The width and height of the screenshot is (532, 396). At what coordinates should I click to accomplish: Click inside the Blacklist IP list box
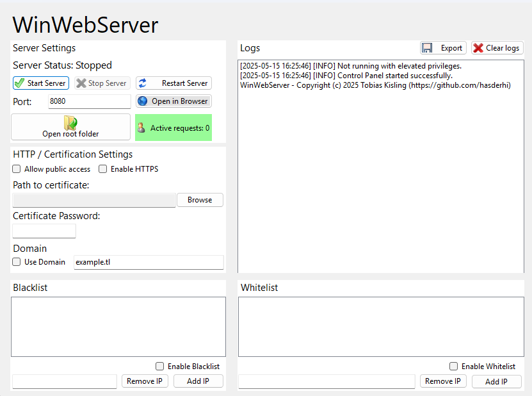pos(118,327)
